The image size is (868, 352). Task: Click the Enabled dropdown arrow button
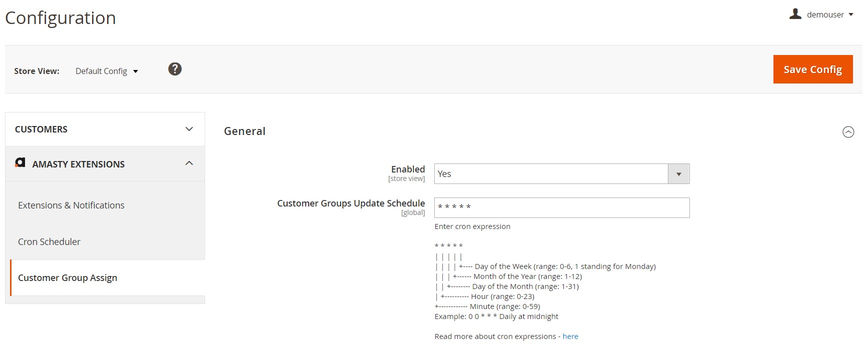click(678, 173)
